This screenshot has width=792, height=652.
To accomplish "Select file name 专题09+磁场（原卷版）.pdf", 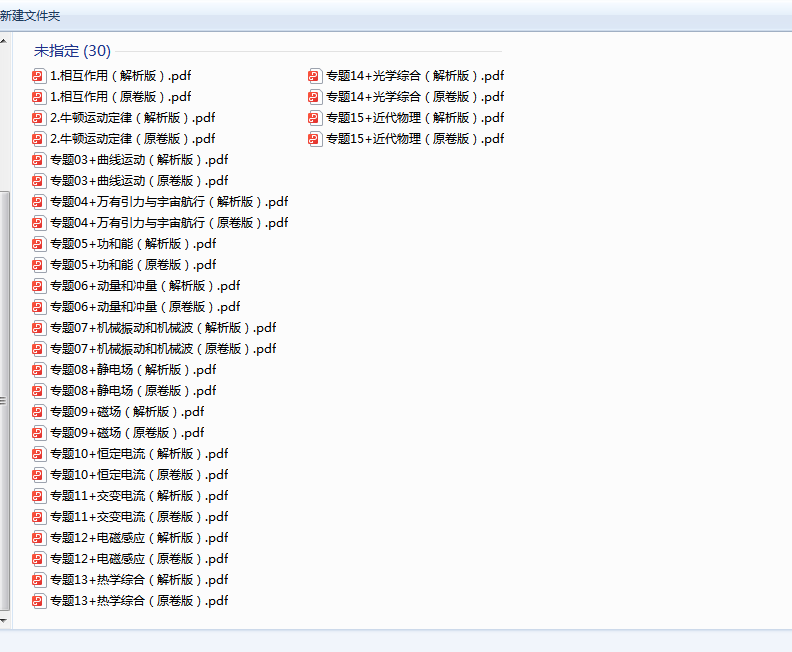I will click(x=127, y=433).
